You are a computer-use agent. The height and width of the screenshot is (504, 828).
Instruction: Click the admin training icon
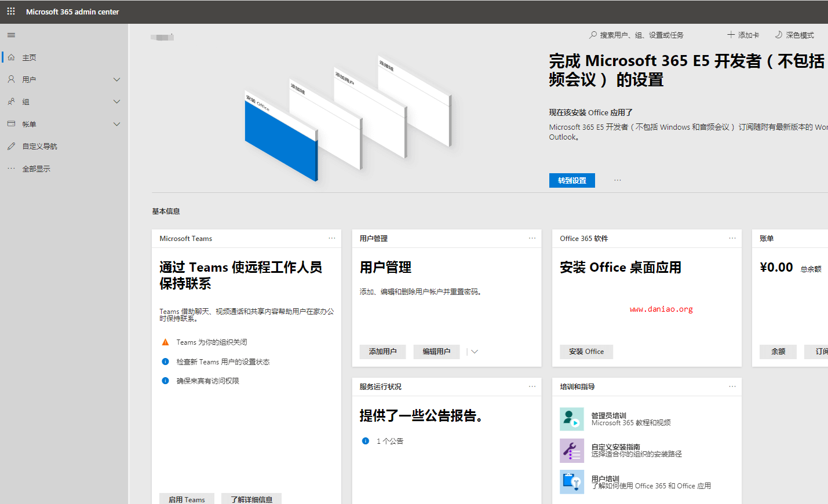click(x=571, y=419)
